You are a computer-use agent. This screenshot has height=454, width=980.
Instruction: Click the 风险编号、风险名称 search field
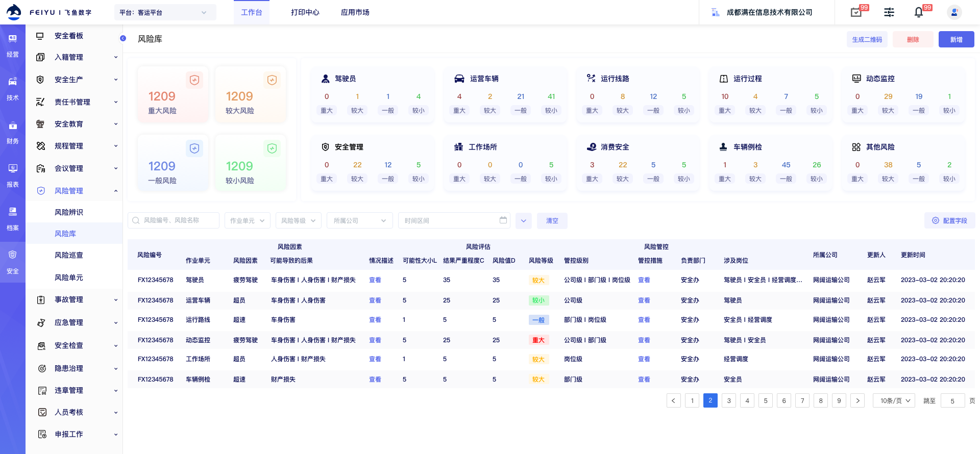pyautogui.click(x=174, y=220)
